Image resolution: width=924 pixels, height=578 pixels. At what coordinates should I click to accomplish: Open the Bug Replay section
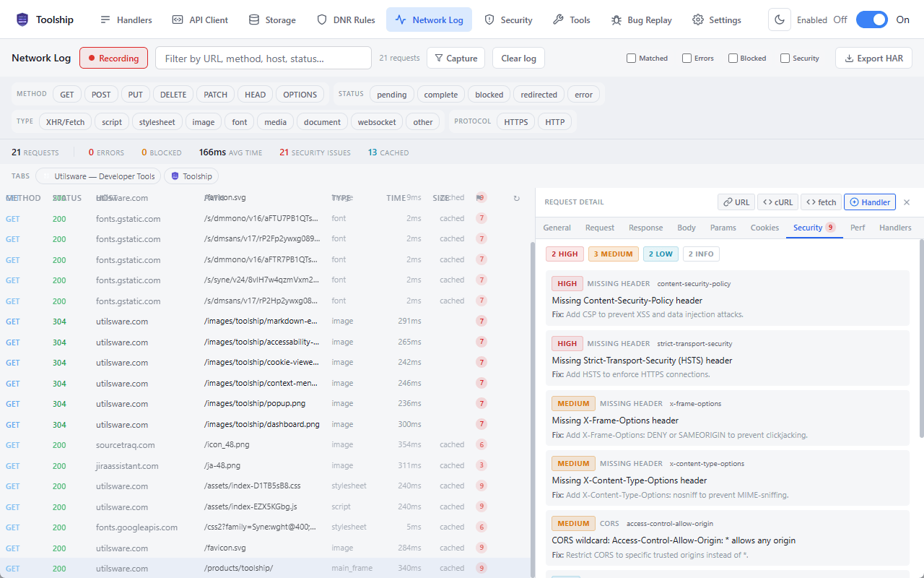coord(641,20)
